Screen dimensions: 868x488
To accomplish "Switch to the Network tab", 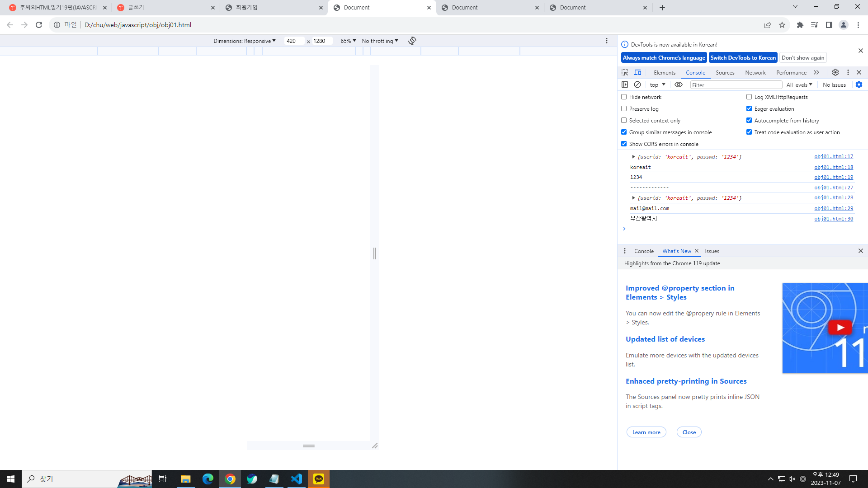I will 755,72.
